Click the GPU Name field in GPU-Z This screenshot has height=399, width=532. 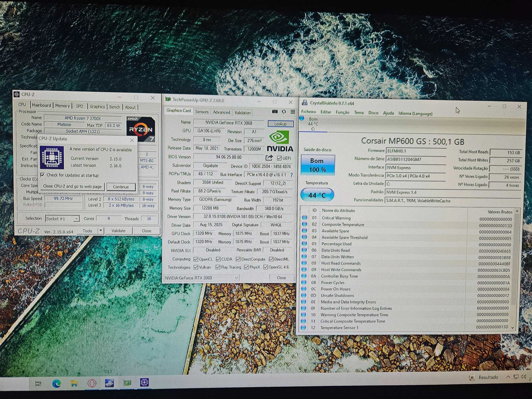[229, 123]
